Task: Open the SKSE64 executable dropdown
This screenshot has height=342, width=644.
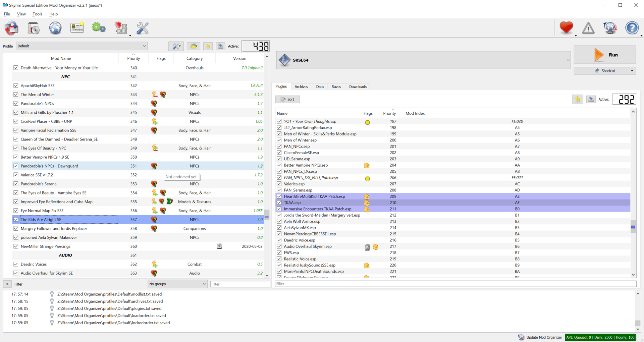Action: tap(424, 60)
